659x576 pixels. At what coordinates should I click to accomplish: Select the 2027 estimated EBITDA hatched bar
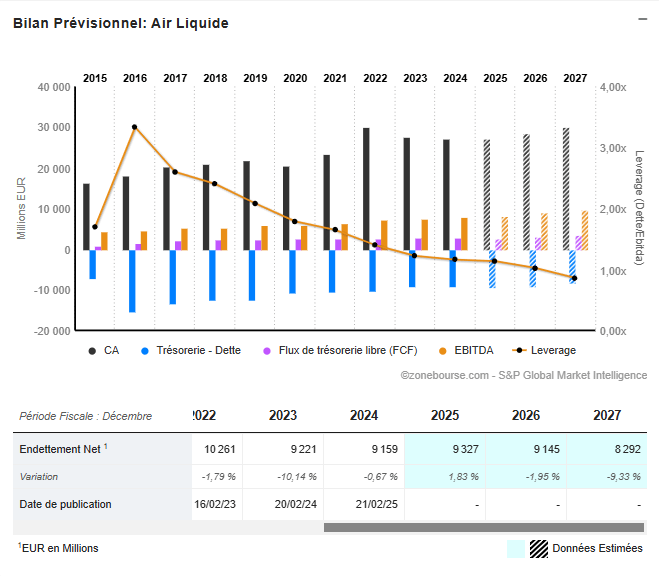585,231
